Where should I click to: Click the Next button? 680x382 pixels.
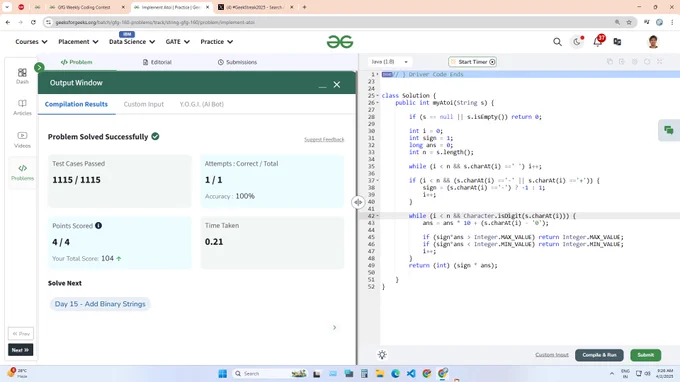[20, 350]
